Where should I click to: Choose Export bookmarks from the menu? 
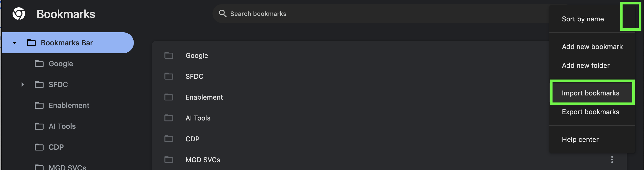click(x=591, y=112)
